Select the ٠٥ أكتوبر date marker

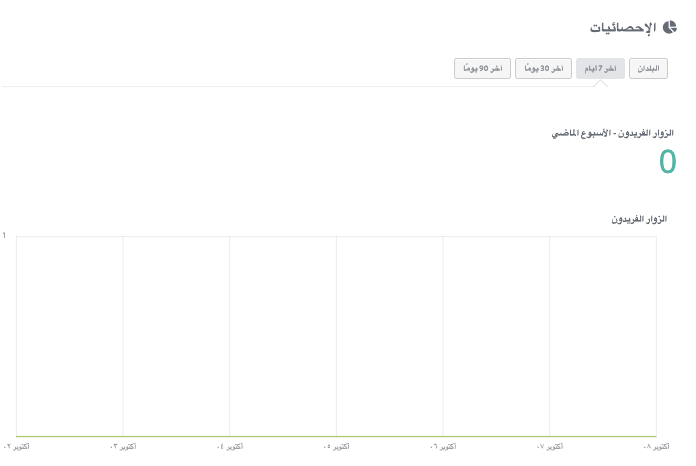tap(336, 446)
